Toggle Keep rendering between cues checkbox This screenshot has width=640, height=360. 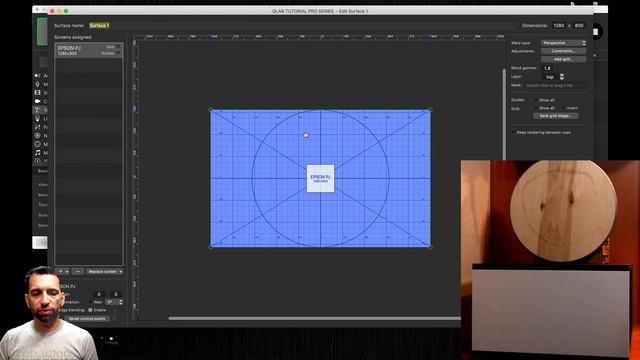click(513, 132)
